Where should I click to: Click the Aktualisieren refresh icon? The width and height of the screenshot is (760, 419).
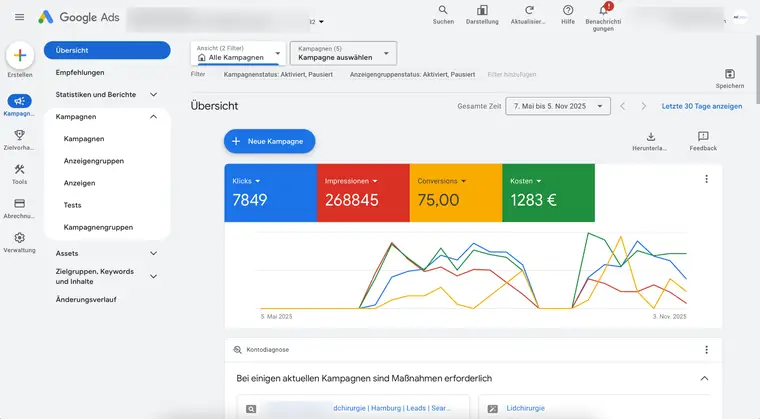click(x=529, y=10)
